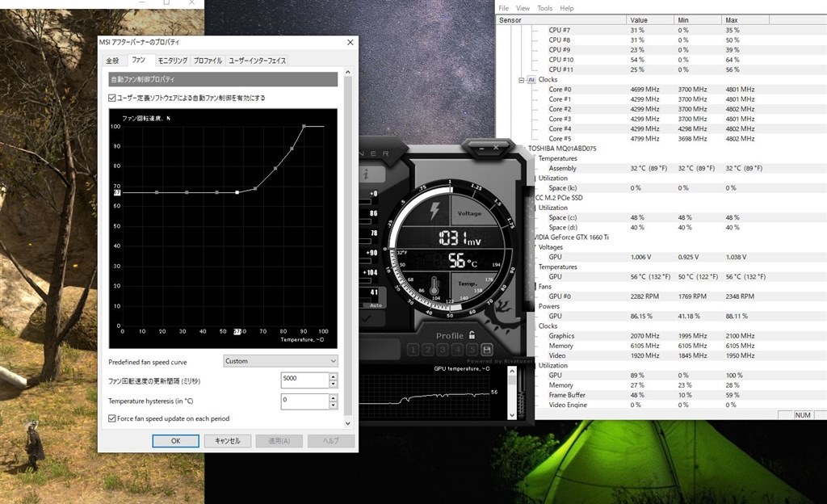The width and height of the screenshot is (827, 504).
Task: Open the File menu in HWMonitor
Action: (x=504, y=8)
